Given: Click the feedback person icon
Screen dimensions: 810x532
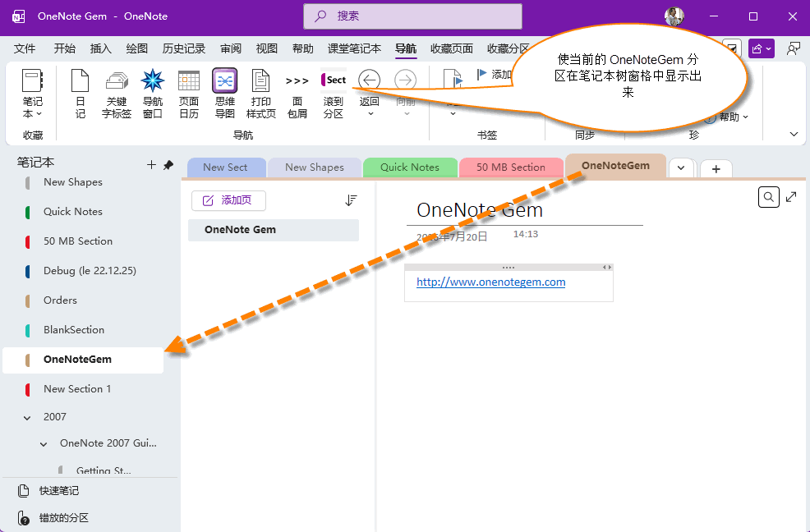Looking at the screenshot, I should tap(793, 48).
